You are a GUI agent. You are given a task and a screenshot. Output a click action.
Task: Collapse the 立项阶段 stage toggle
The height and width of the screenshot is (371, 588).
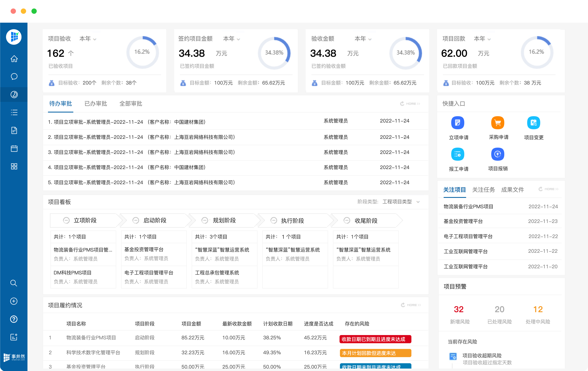(66, 220)
